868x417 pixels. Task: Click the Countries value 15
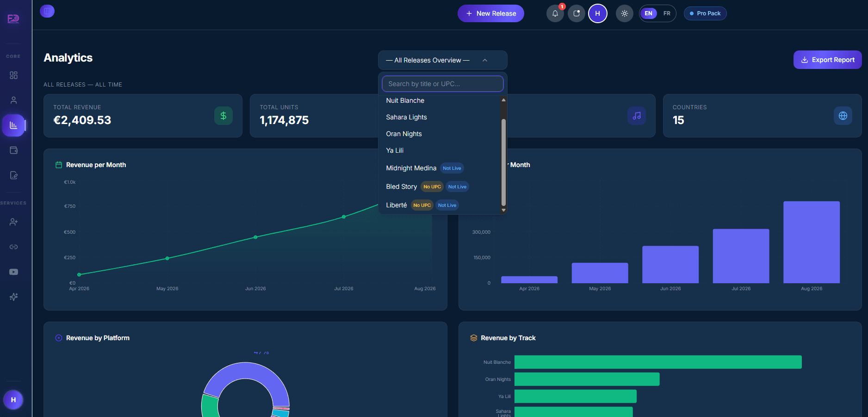click(678, 120)
